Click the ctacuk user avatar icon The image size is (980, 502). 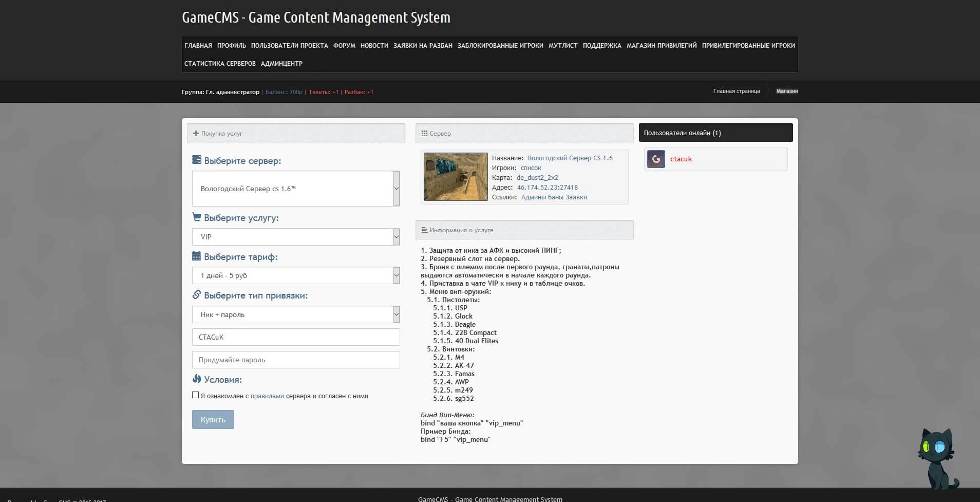(x=656, y=159)
